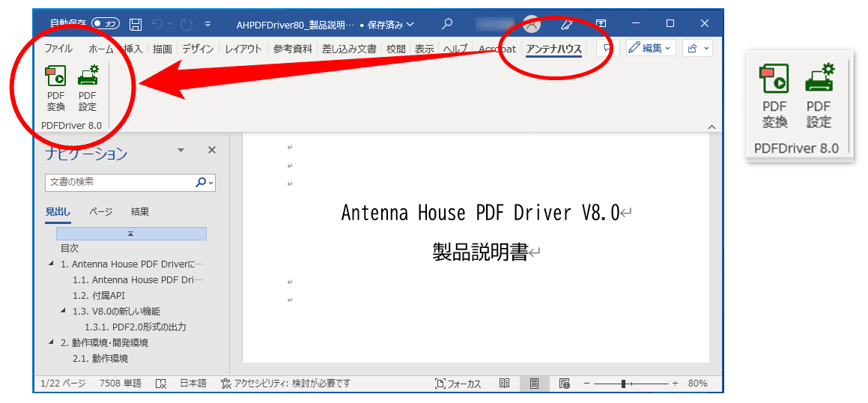Click the 製品説明書 text in document

coord(479,252)
